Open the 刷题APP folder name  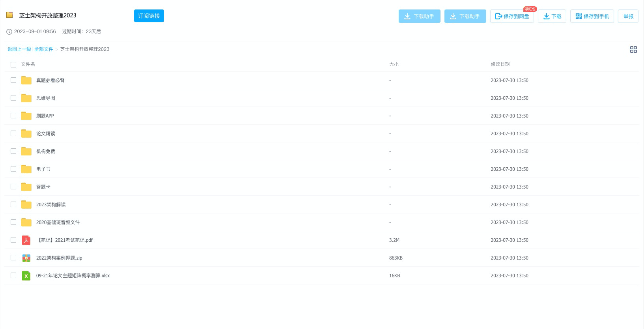coord(45,116)
